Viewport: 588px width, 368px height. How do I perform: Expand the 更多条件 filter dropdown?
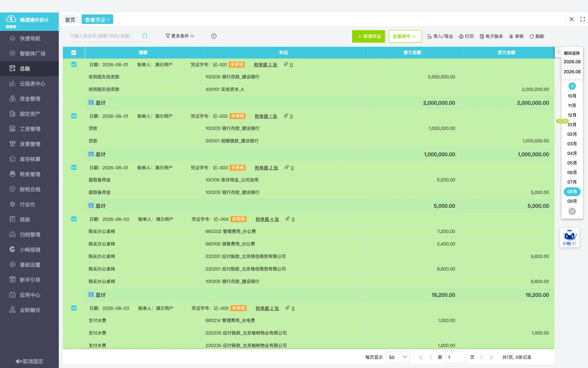click(x=180, y=36)
